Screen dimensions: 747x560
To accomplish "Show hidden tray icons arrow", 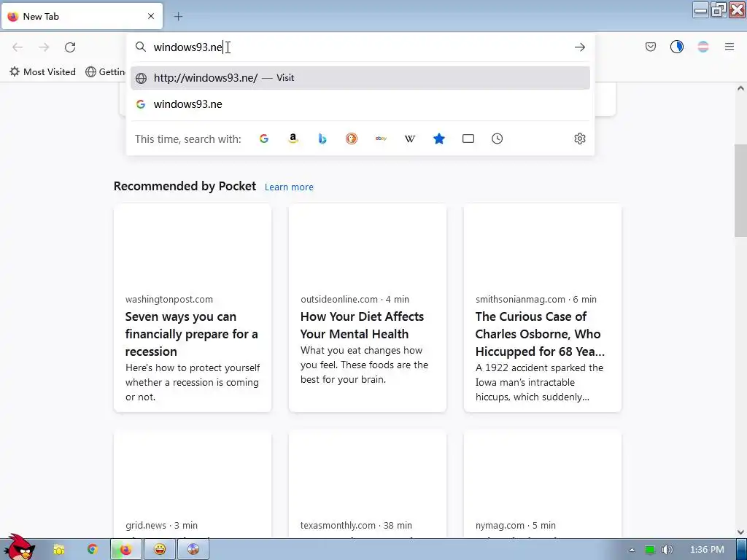I will 632,550.
